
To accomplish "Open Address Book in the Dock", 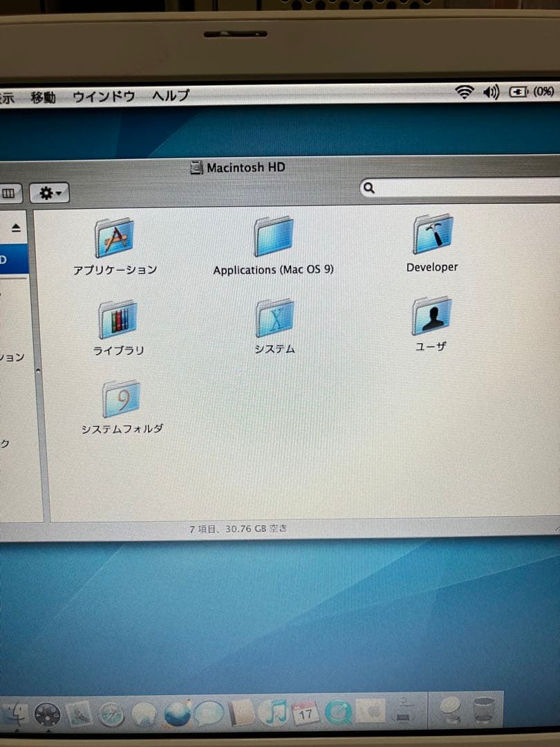I will [x=241, y=713].
